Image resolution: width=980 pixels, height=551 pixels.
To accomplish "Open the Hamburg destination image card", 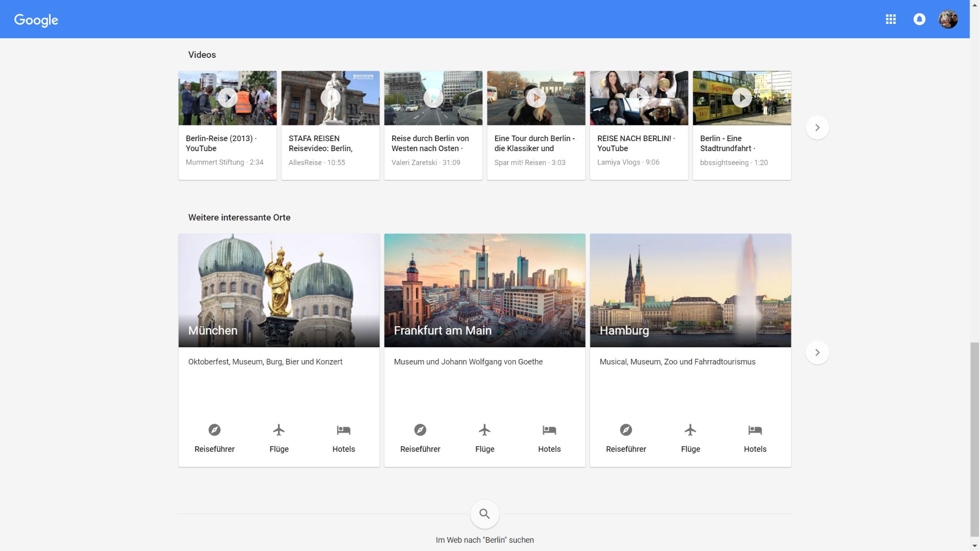I will [x=690, y=290].
